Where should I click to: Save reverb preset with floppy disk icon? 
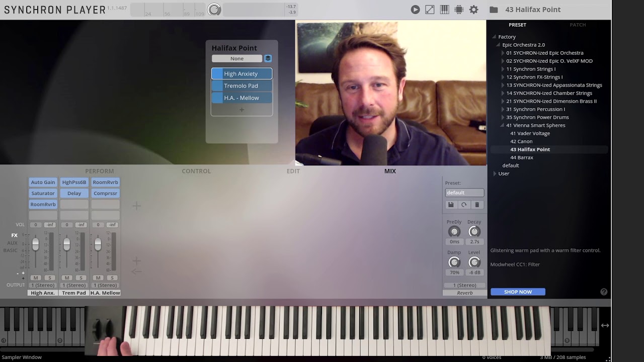[x=451, y=205]
